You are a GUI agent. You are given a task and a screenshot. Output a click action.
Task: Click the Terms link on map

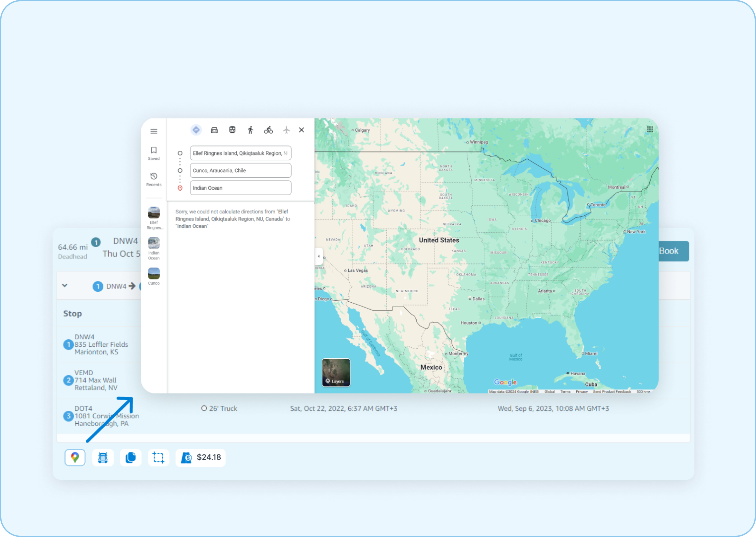point(565,391)
